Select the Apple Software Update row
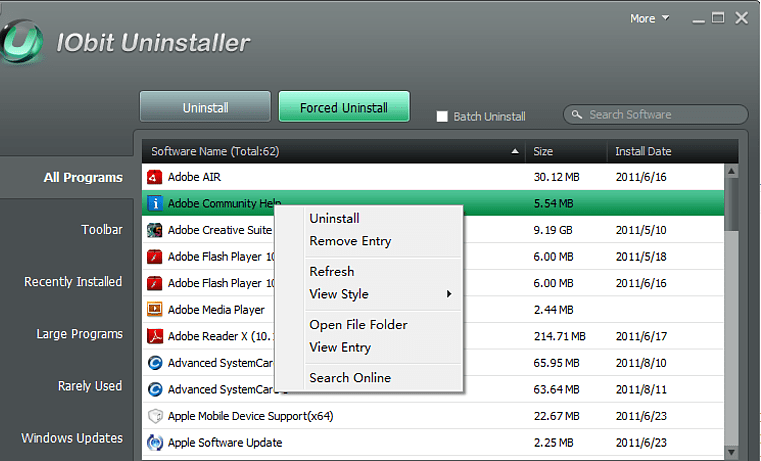The width and height of the screenshot is (761, 461). pos(433,442)
